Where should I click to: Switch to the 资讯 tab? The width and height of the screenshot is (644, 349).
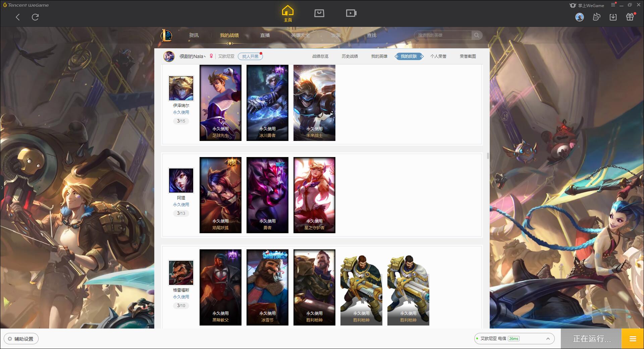(x=194, y=35)
